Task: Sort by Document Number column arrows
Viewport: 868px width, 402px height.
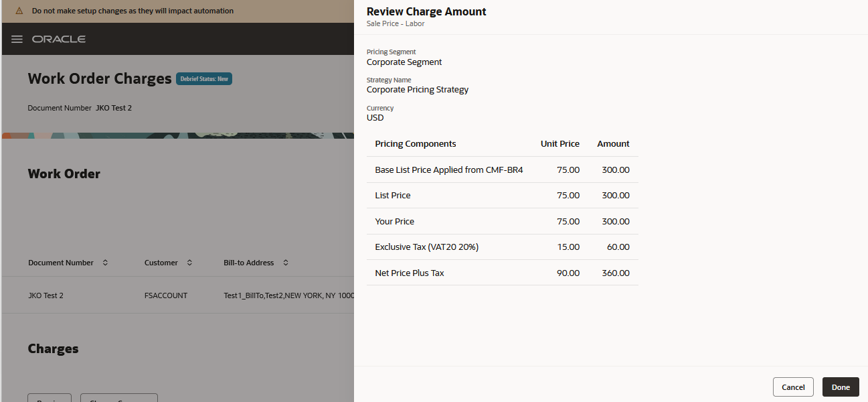Action: point(105,263)
